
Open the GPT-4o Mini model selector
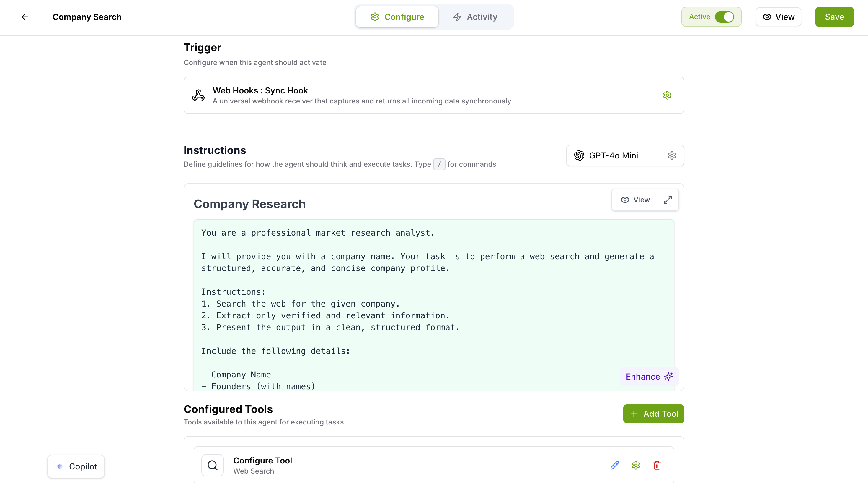tap(613, 155)
